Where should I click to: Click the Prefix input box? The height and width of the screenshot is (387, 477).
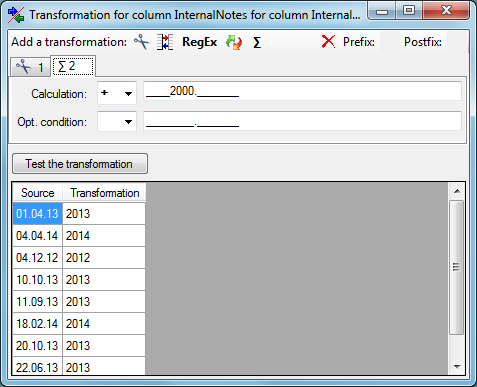click(x=390, y=42)
